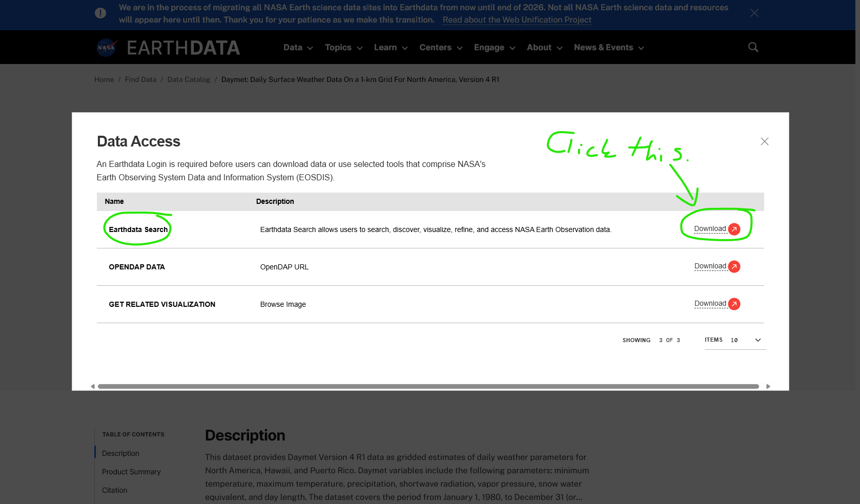The width and height of the screenshot is (860, 504).
Task: Click the NASA logo icon
Action: coord(107,48)
